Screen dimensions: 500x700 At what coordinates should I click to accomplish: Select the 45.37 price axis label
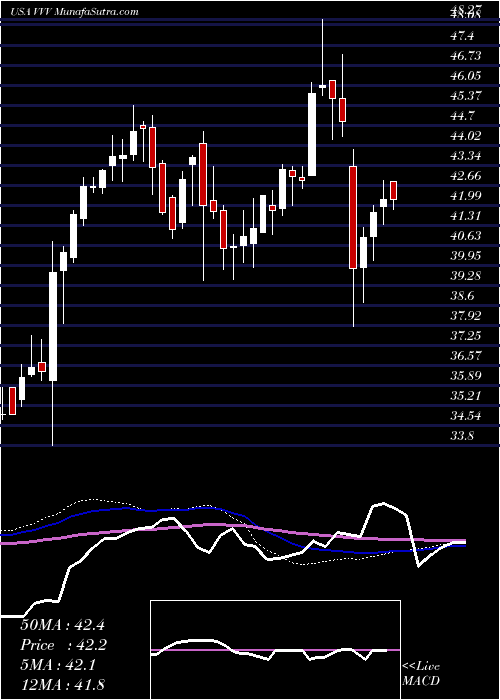tap(467, 96)
